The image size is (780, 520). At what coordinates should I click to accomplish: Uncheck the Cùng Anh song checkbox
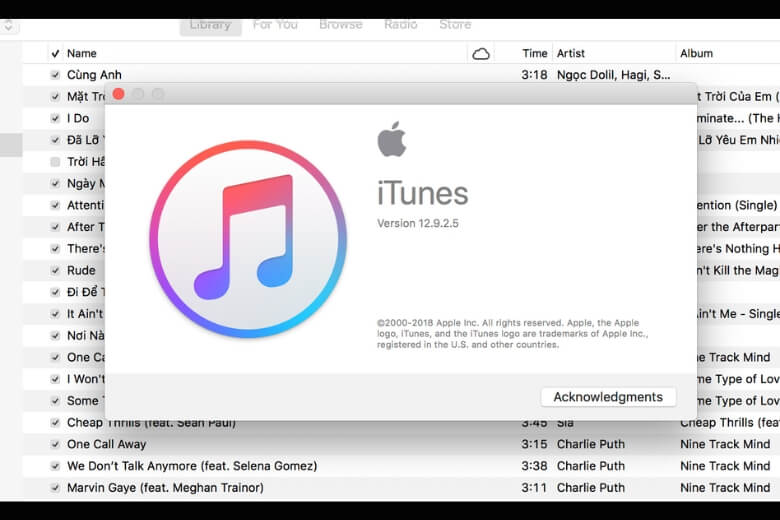tap(55, 75)
